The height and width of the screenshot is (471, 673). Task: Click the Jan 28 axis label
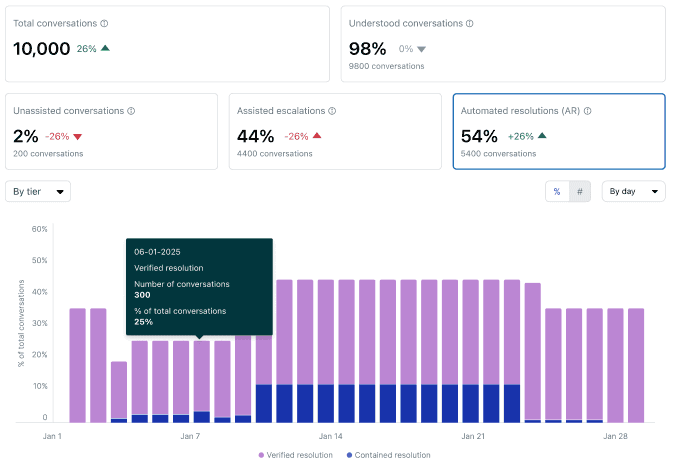tap(615, 436)
